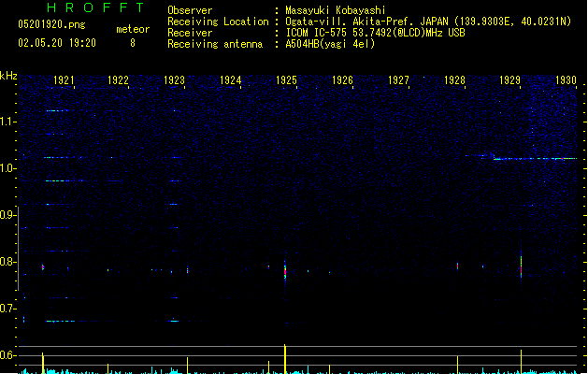This screenshot has width=588, height=374.
Task: Click the 1925 time axis marker
Action: coord(286,80)
